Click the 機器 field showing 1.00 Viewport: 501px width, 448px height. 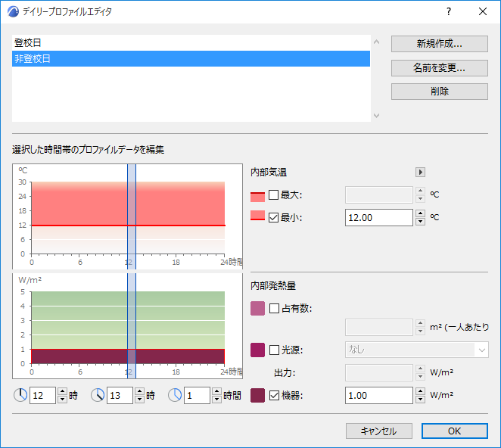click(379, 396)
